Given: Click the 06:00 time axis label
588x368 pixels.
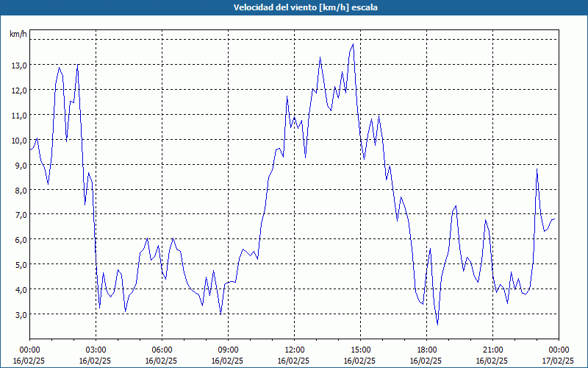Looking at the screenshot, I should tap(162, 350).
